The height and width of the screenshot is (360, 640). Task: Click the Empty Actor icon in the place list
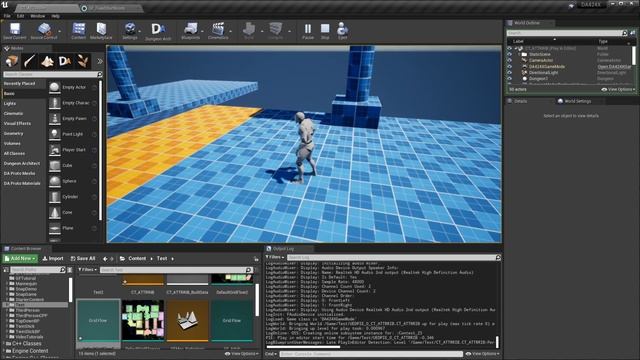tap(54, 87)
